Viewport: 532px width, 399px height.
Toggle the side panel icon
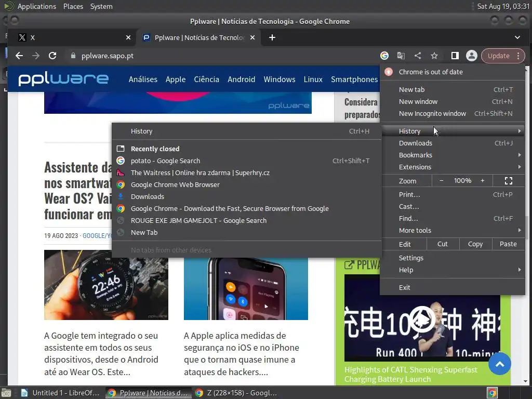tap(455, 56)
